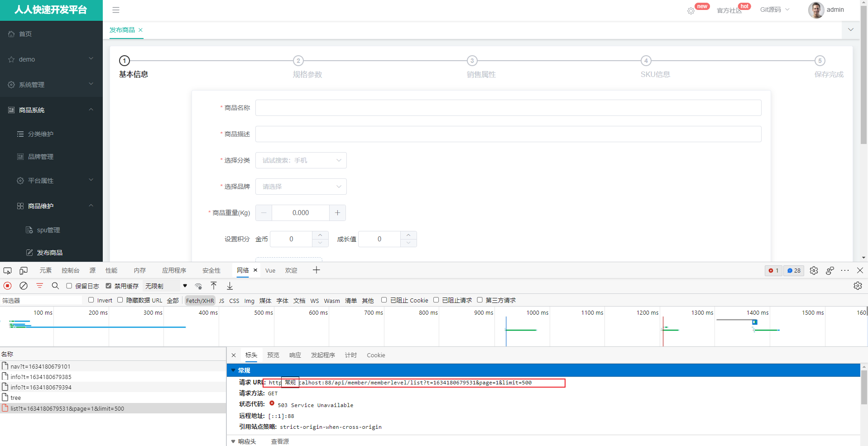Collapse the 商品维护 submenu
868x446 pixels.
[x=51, y=206]
